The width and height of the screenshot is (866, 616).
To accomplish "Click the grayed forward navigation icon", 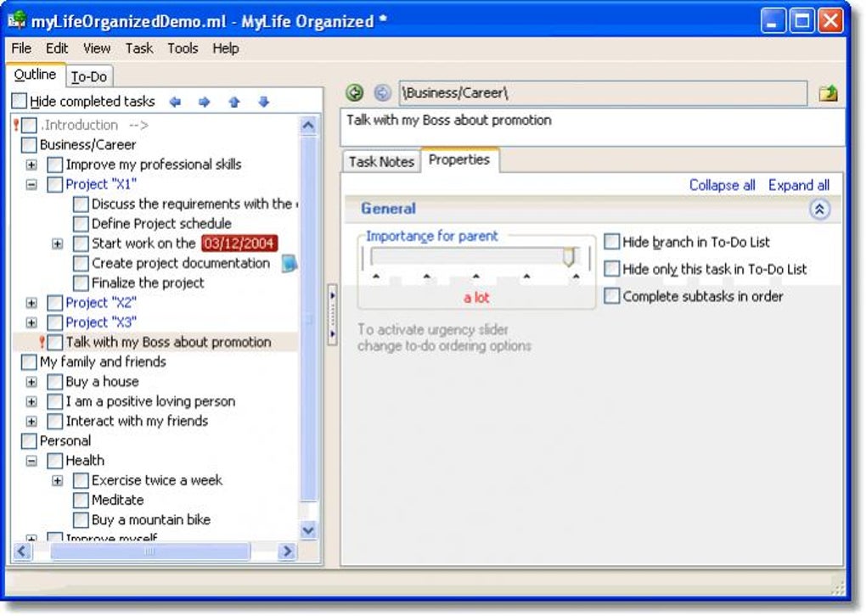I will click(x=382, y=92).
